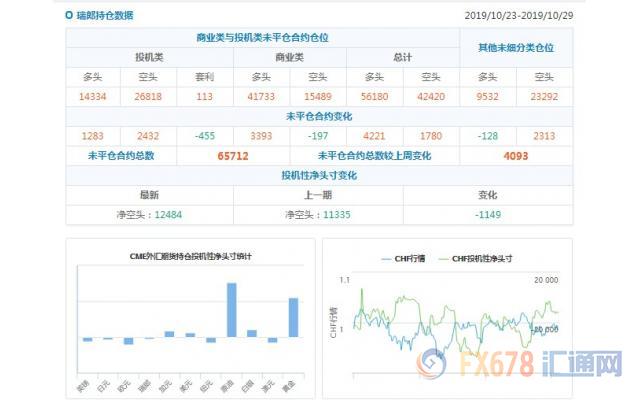Click the 未平仓合约总数较上周变化 label
640x400 pixels.
click(x=374, y=156)
